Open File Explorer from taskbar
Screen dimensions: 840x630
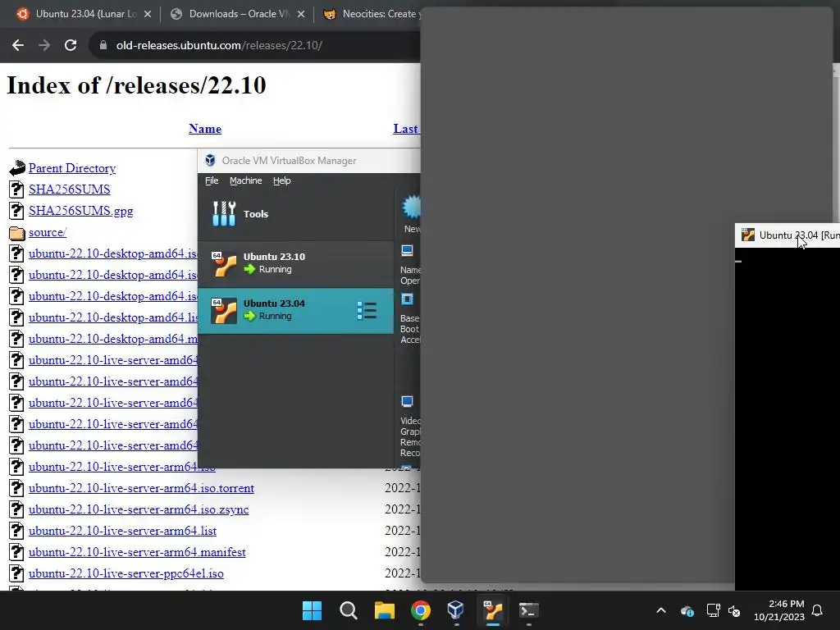pyautogui.click(x=384, y=610)
